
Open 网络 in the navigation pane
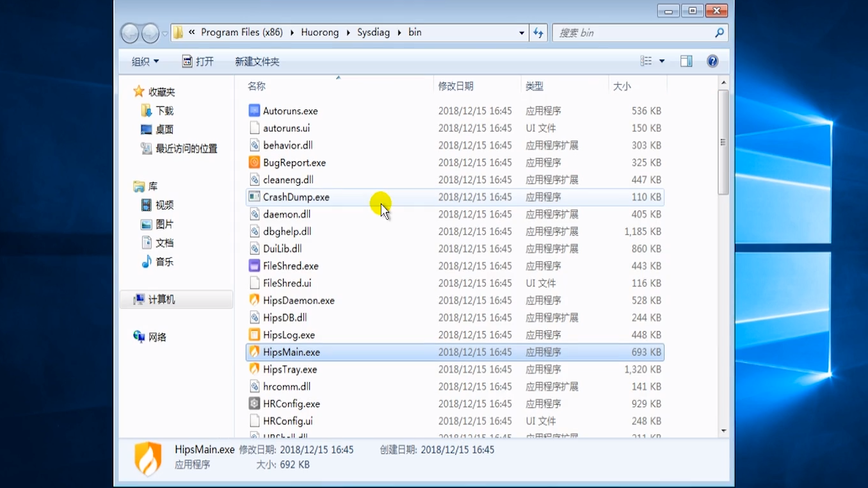click(150, 337)
